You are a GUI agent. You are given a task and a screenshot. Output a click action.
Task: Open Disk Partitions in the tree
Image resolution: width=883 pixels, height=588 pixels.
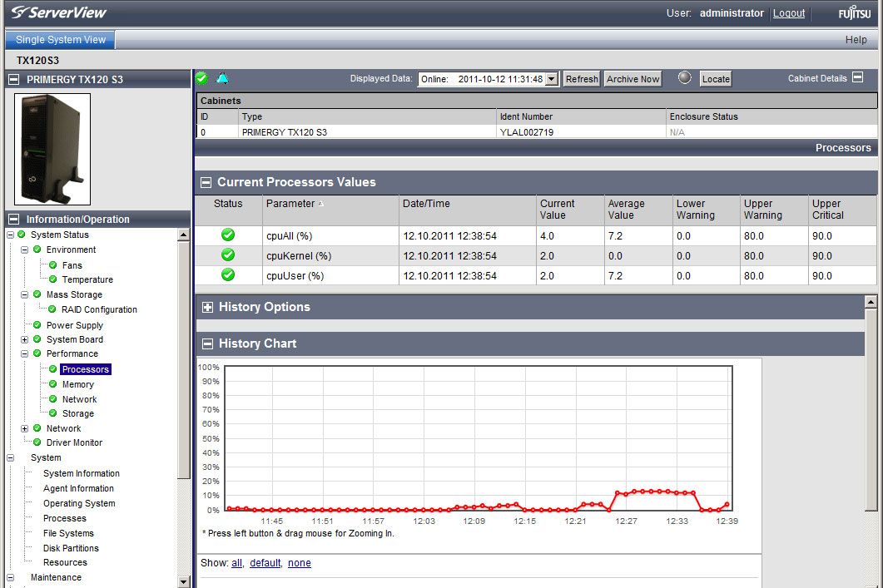click(71, 548)
